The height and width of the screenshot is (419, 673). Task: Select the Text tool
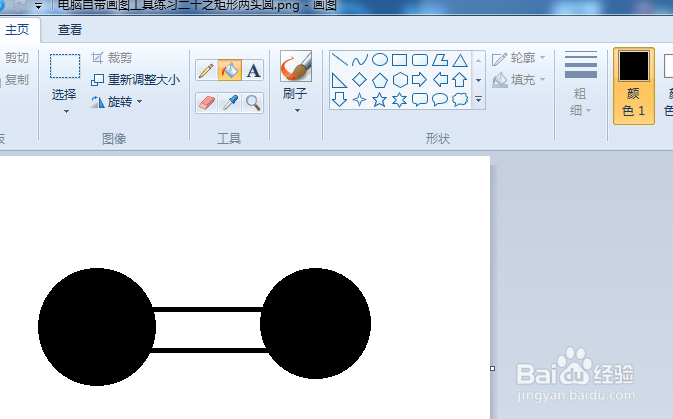click(253, 70)
